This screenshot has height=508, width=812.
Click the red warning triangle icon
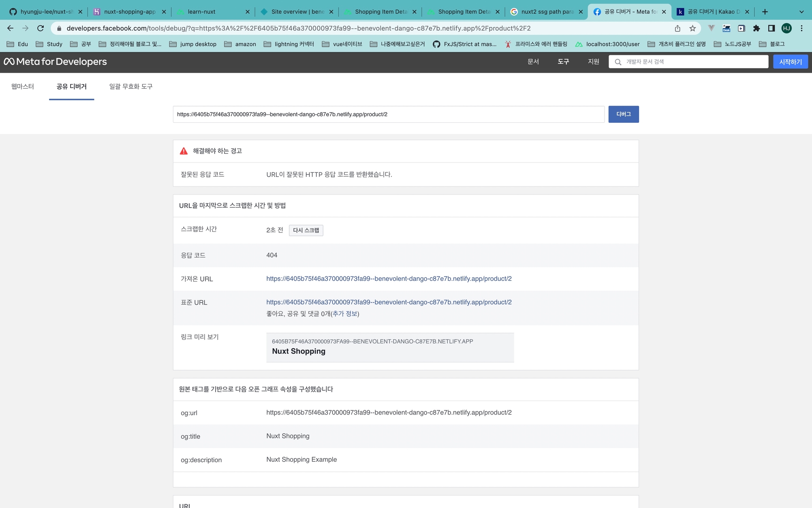[184, 151]
